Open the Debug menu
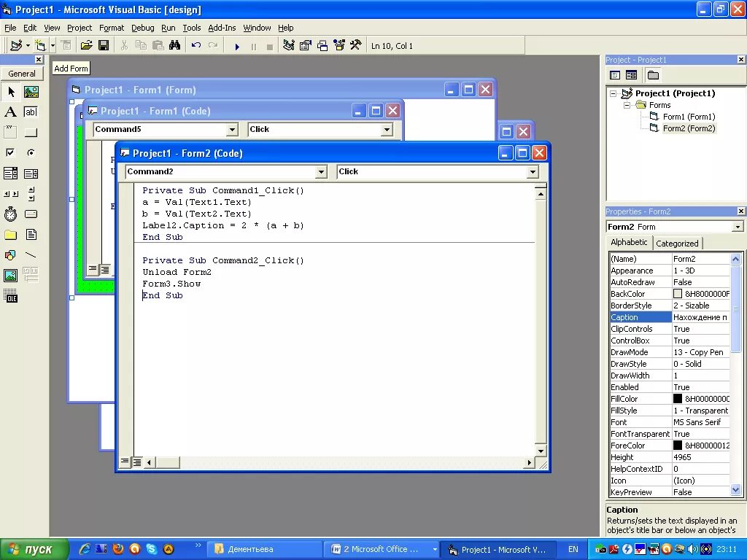The image size is (747, 560). (x=142, y=28)
